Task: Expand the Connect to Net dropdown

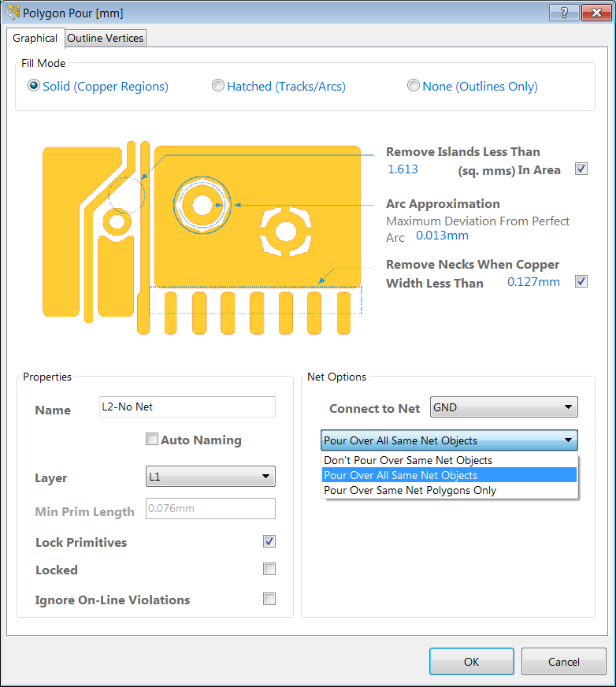Action: (503, 407)
